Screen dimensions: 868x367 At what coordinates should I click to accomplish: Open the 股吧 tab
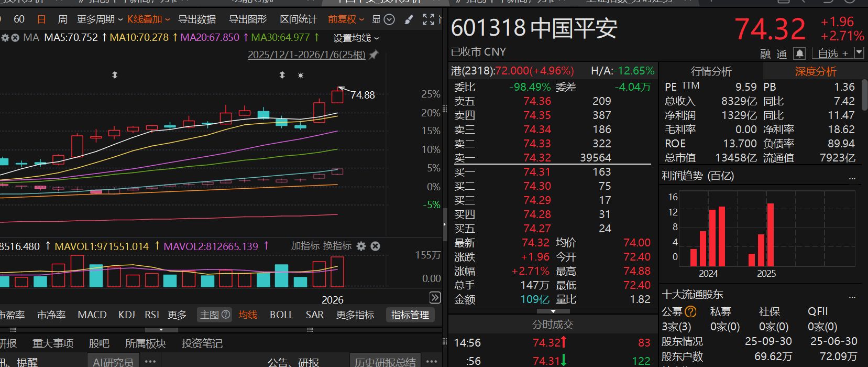pyautogui.click(x=99, y=343)
